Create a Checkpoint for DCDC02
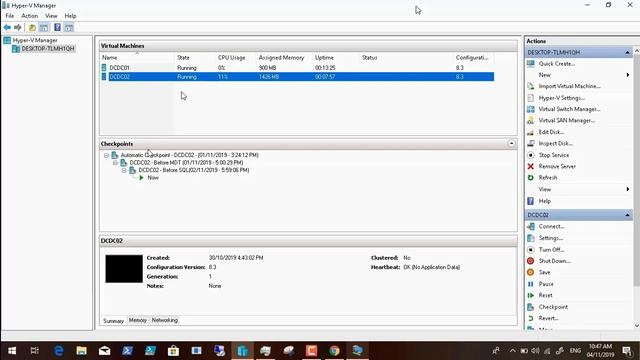The width and height of the screenshot is (640, 360). 553,307
